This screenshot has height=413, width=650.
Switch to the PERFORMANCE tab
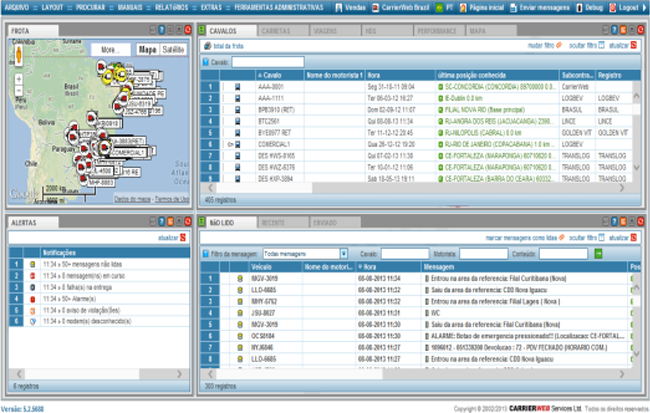click(439, 31)
